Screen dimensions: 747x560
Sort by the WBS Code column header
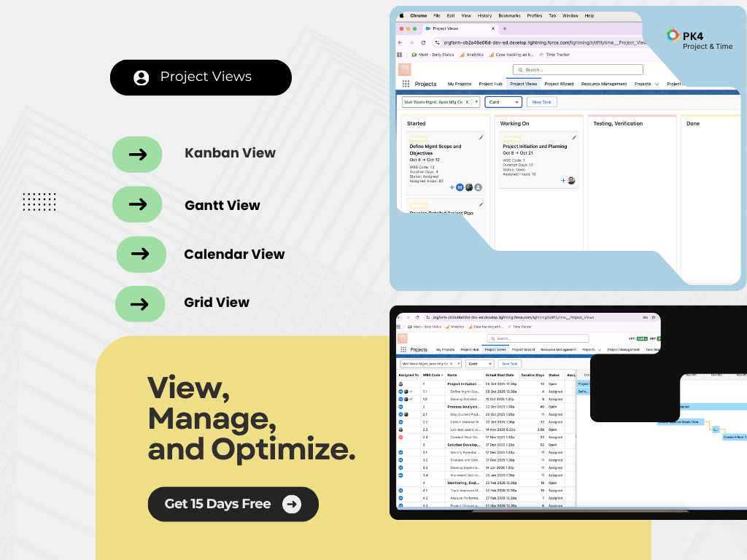432,375
